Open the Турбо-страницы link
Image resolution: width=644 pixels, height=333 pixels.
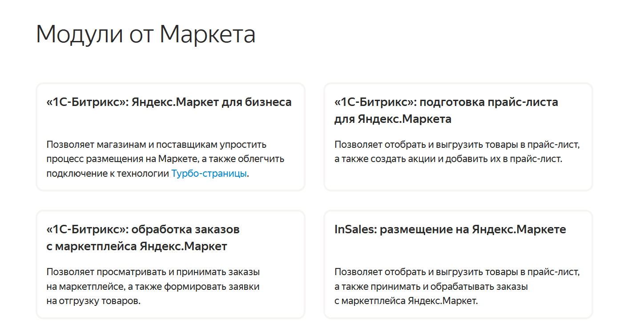coord(209,174)
